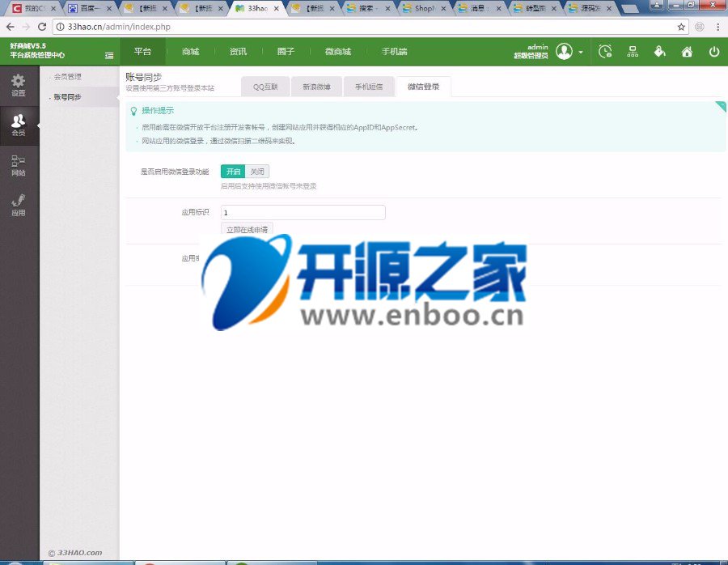Click the 好商城V5.5 logo text
The width and height of the screenshot is (728, 565).
tap(28, 46)
